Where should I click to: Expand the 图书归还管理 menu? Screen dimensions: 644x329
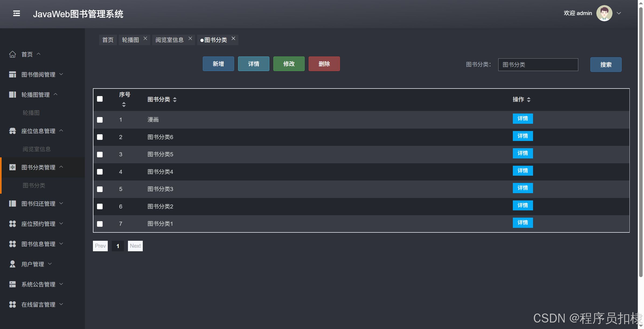pyautogui.click(x=38, y=204)
